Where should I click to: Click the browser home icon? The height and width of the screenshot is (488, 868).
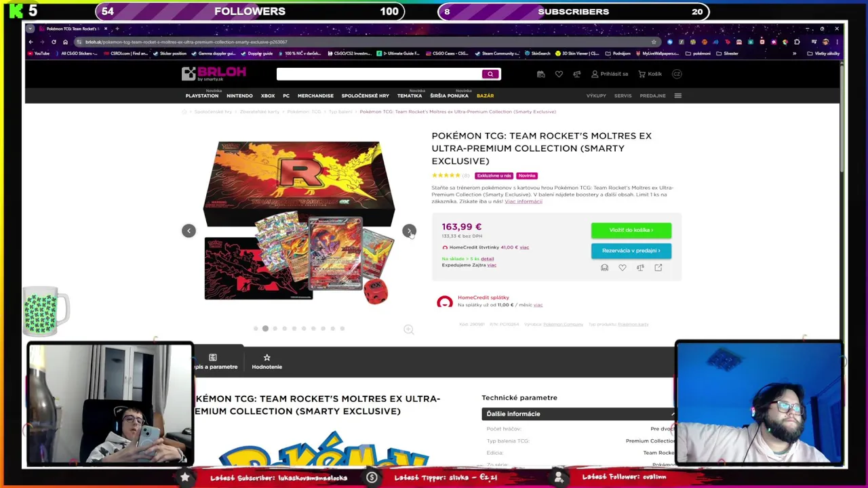pos(65,42)
